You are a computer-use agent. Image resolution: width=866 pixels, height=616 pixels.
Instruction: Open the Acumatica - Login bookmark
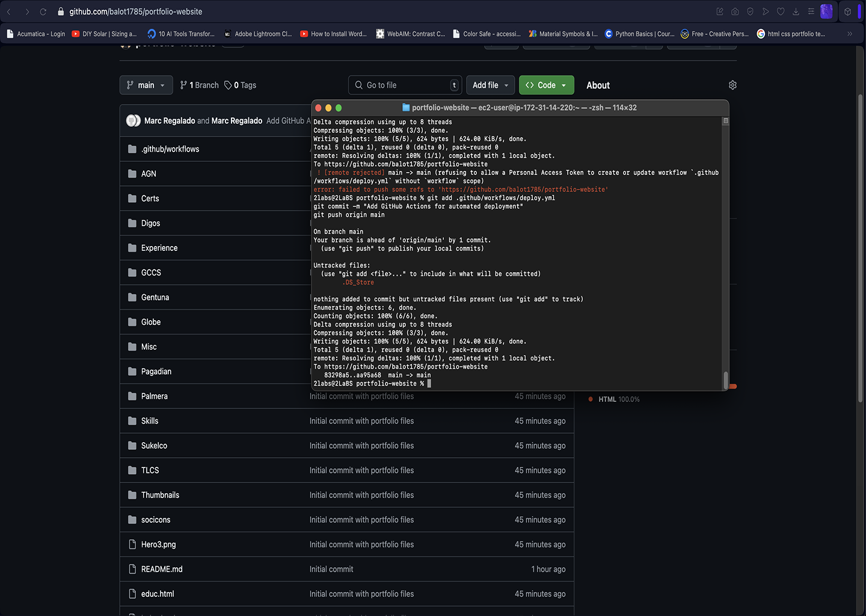(36, 34)
